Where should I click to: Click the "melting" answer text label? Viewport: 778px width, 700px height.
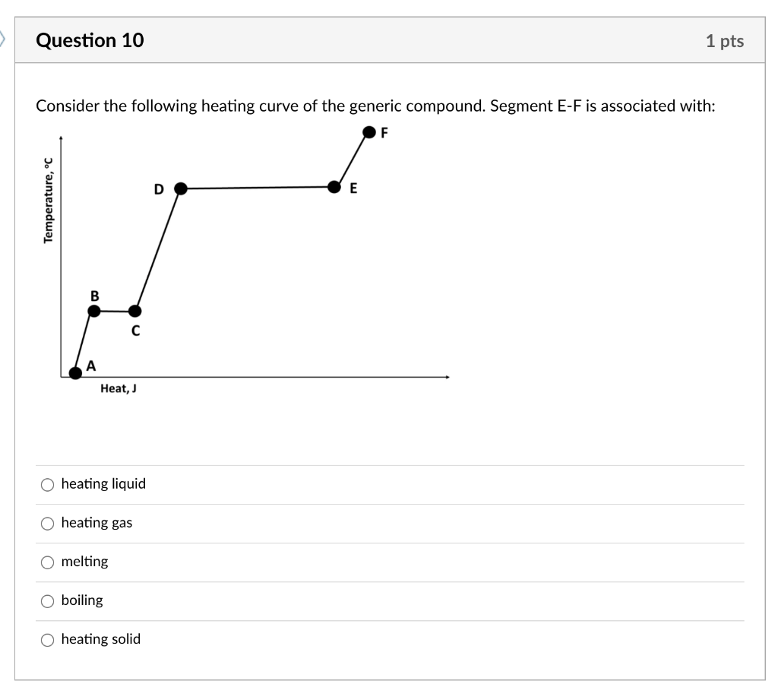point(84,561)
